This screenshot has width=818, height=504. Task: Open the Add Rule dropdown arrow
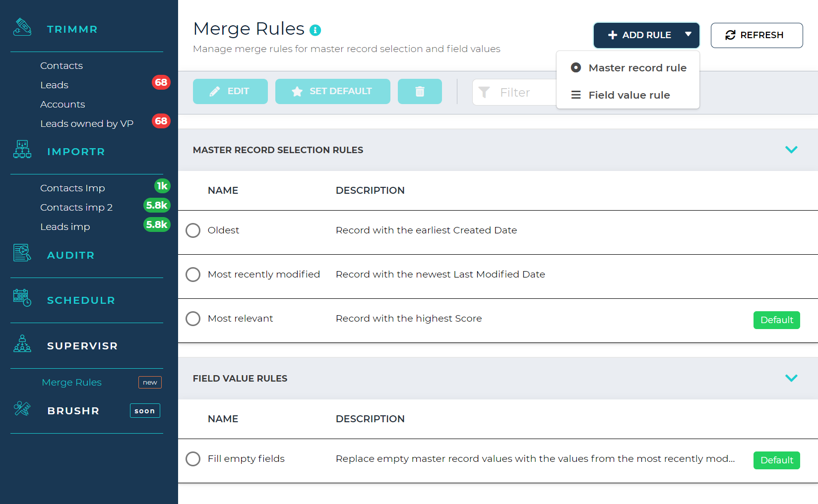pyautogui.click(x=689, y=35)
